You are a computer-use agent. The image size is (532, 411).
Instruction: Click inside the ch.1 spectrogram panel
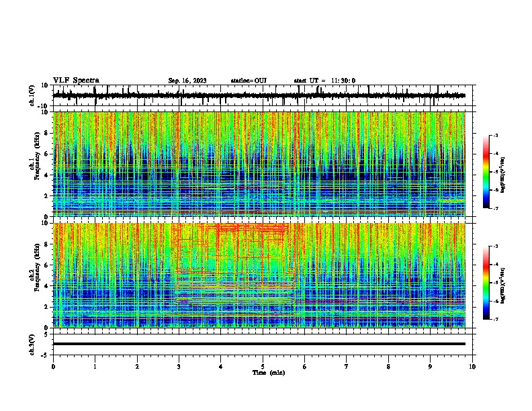coord(259,164)
